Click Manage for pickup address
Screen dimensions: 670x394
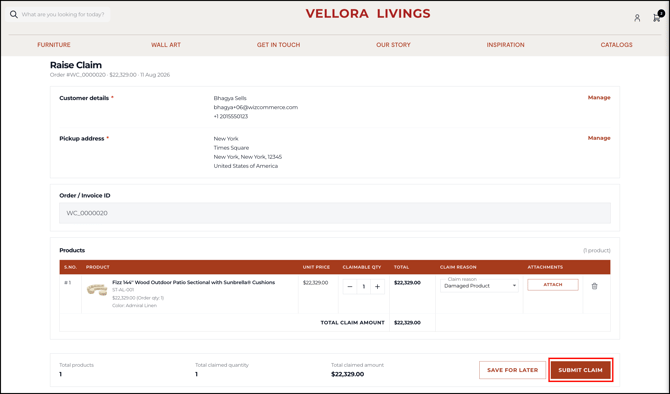[599, 138]
